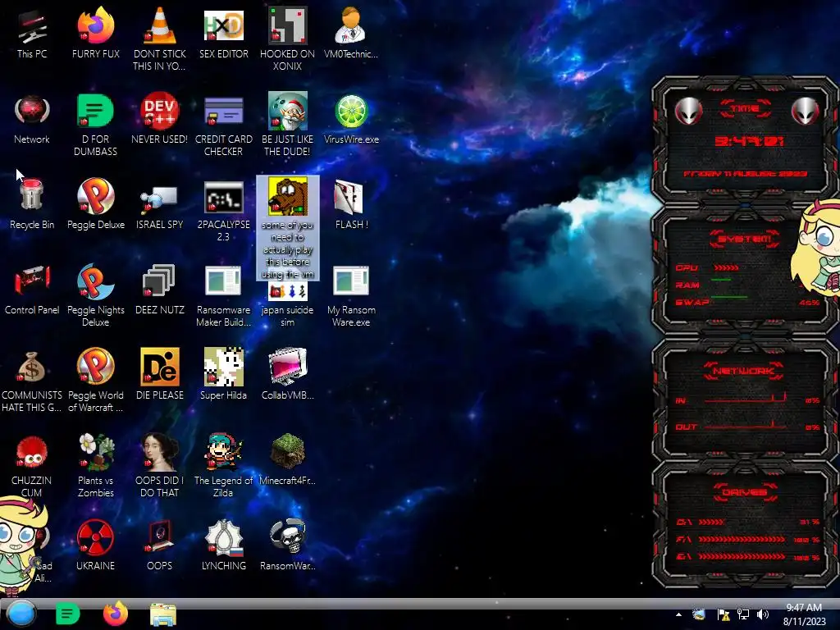840x630 pixels.
Task: Click the left alien head in Time widget
Action: click(689, 112)
